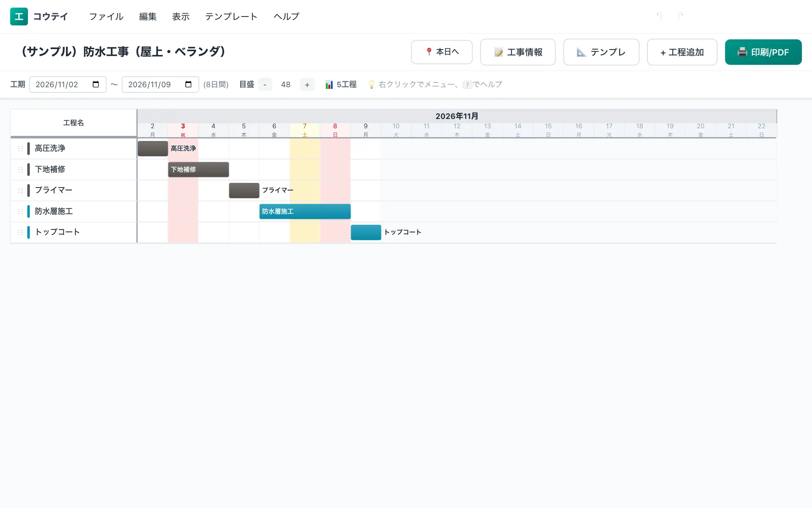Open 工事情報 dialog
Screen dimensions: 812x508
click(x=518, y=52)
